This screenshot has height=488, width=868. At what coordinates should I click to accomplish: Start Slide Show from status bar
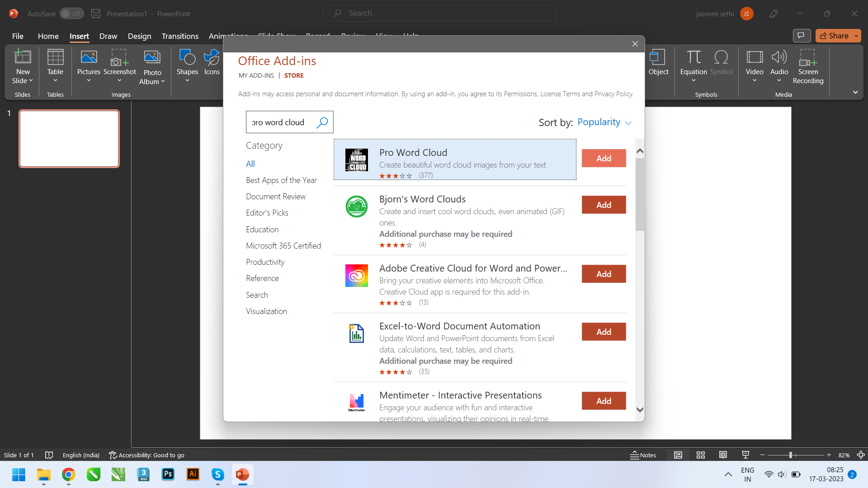click(x=745, y=455)
